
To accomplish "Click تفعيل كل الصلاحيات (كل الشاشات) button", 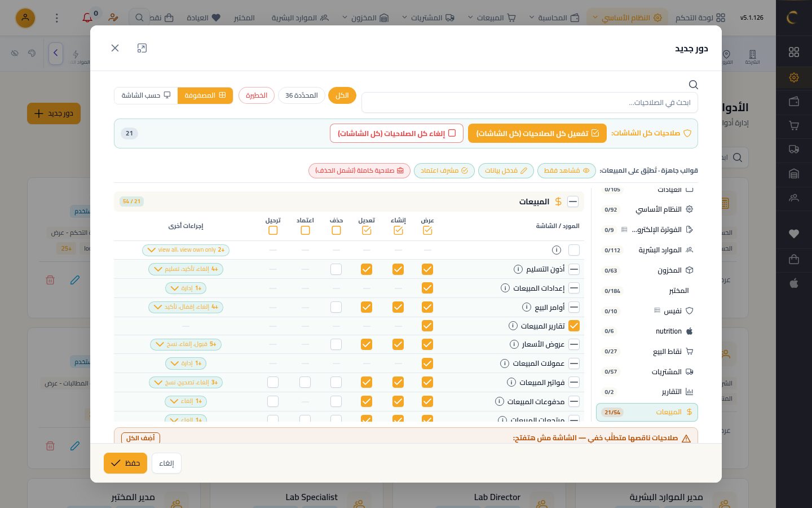I will point(537,133).
